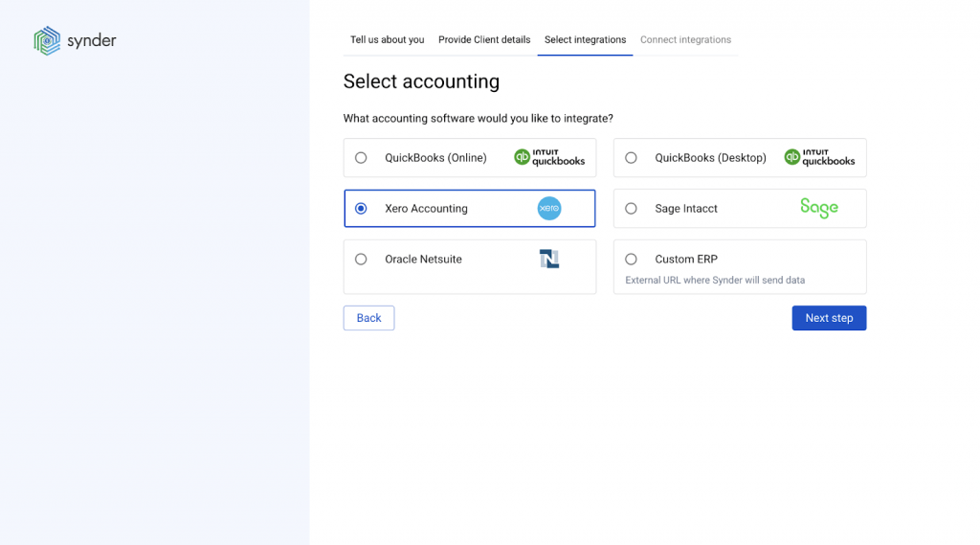Viewport: 980px width, 545px height.
Task: Click the Xero Accounting label
Action: (x=426, y=209)
